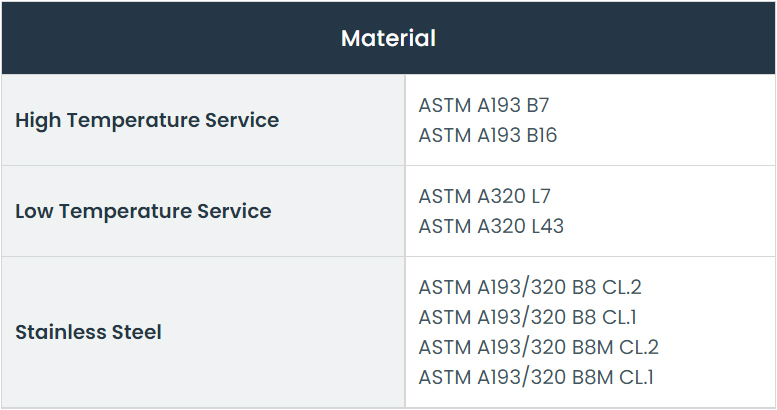Click L43 grade in low temperature materials
This screenshot has width=777, height=410.
(x=548, y=227)
